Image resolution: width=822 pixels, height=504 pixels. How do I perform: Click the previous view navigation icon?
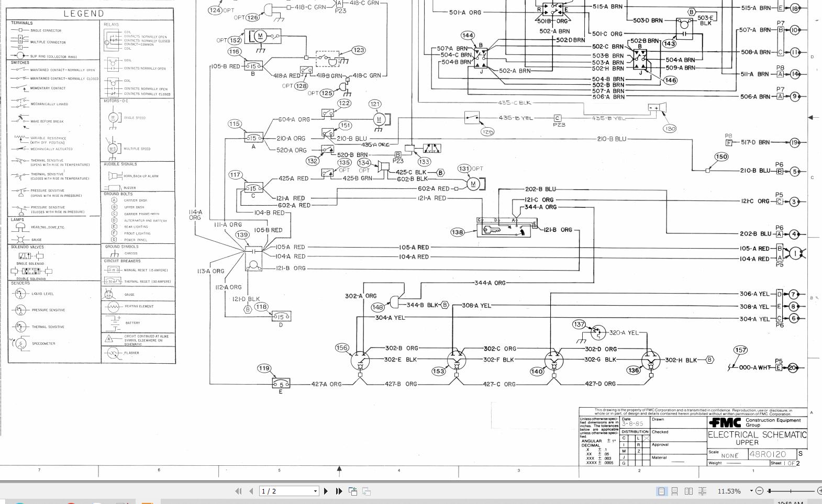[x=353, y=491]
